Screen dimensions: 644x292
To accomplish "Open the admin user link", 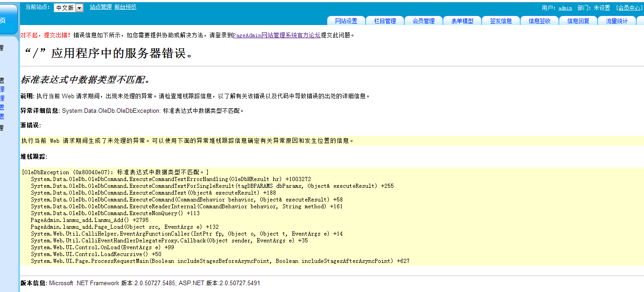I will [x=565, y=8].
